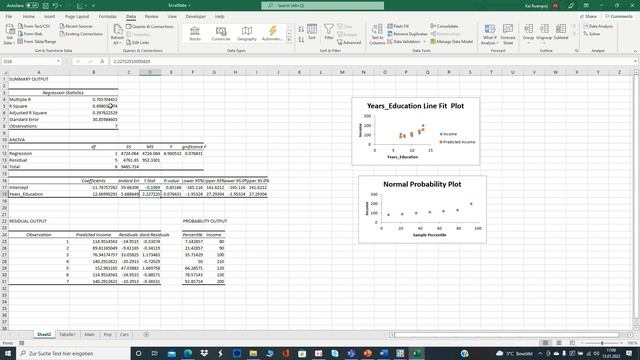Click the Subtotal button
The image size is (640, 360).
click(x=561, y=33)
